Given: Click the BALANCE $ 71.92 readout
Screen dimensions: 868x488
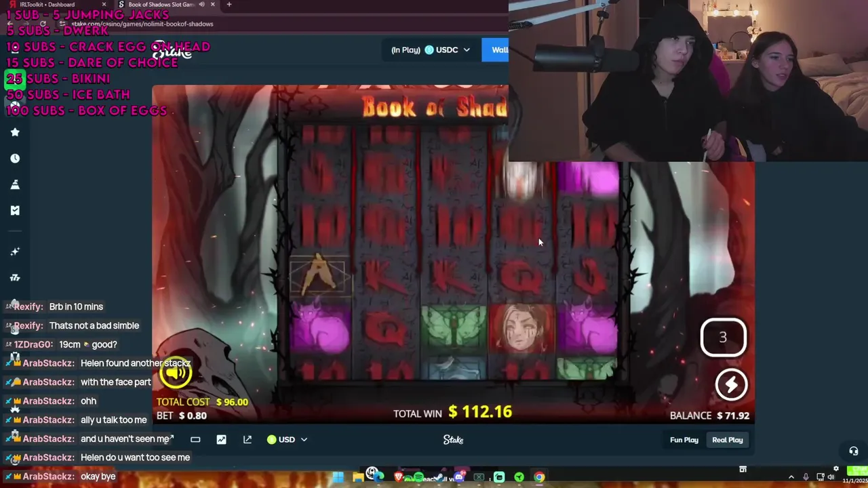Looking at the screenshot, I should point(709,415).
